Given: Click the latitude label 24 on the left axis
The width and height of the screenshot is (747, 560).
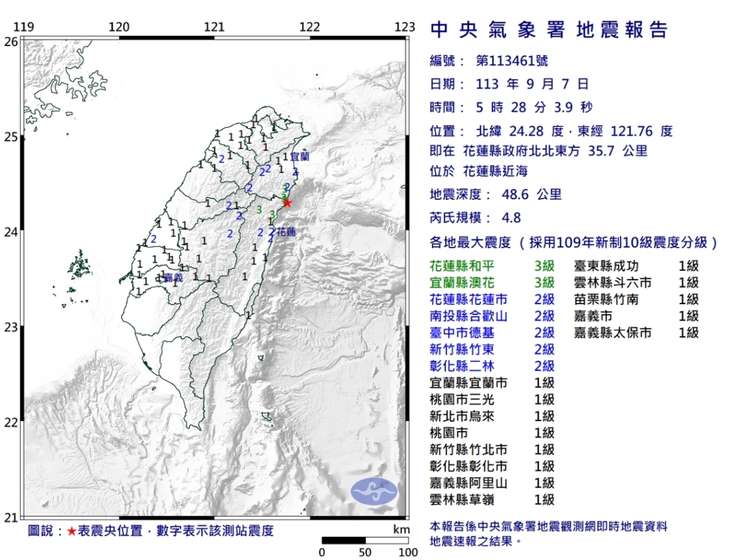Looking at the screenshot, I should coord(11,231).
